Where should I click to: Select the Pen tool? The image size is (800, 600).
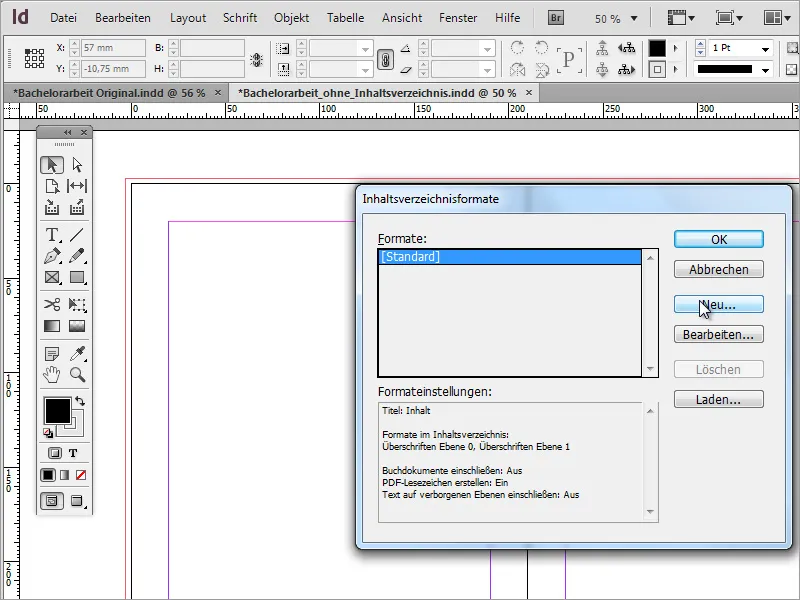click(x=52, y=256)
